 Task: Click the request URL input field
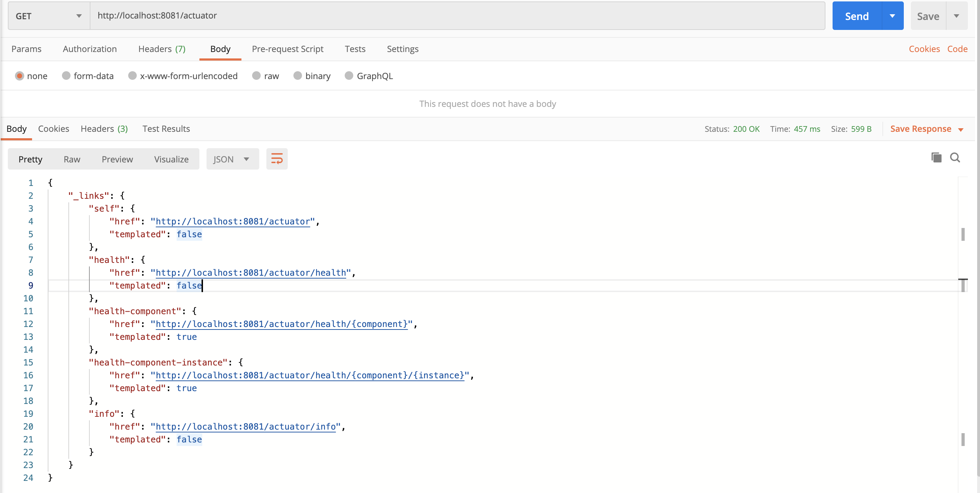point(457,16)
